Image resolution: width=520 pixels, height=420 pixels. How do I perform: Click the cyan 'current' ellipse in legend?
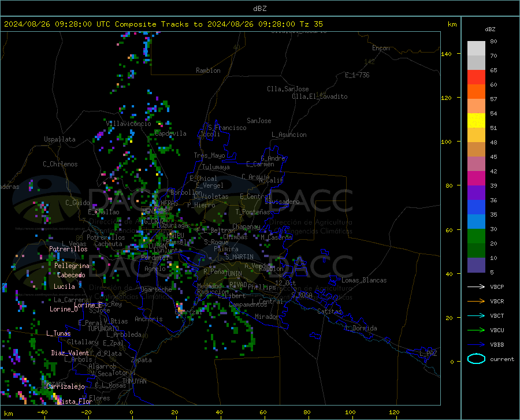476,359
